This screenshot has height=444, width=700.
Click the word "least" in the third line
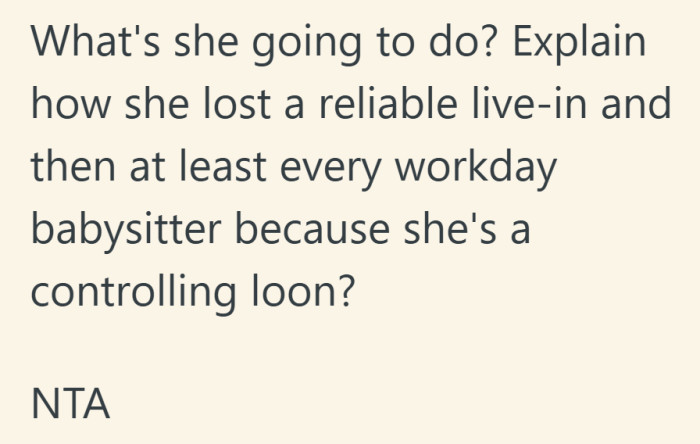(x=222, y=166)
